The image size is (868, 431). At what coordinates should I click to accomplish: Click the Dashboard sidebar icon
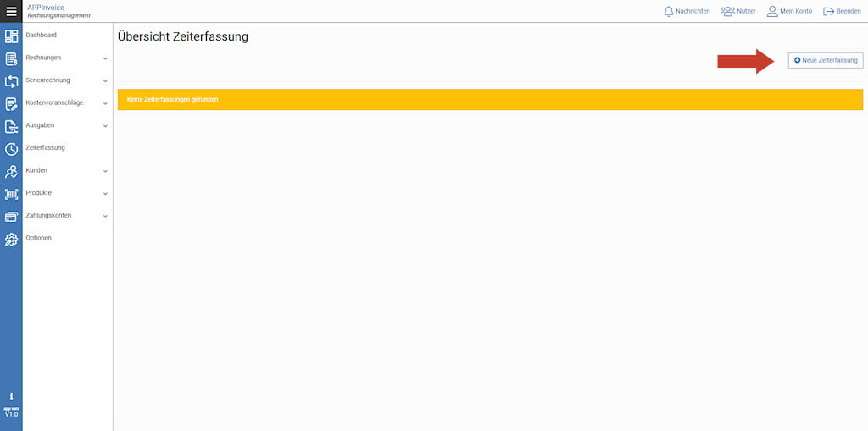11,36
